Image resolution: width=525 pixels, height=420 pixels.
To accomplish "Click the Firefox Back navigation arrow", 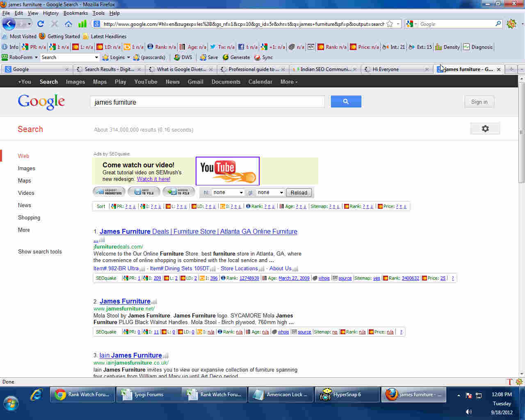I will [9, 24].
